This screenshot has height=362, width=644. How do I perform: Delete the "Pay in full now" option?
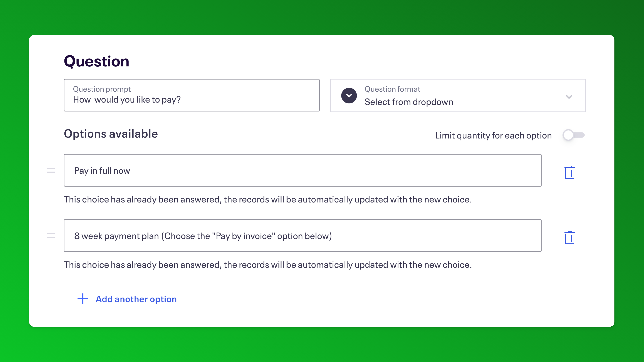[x=570, y=172]
